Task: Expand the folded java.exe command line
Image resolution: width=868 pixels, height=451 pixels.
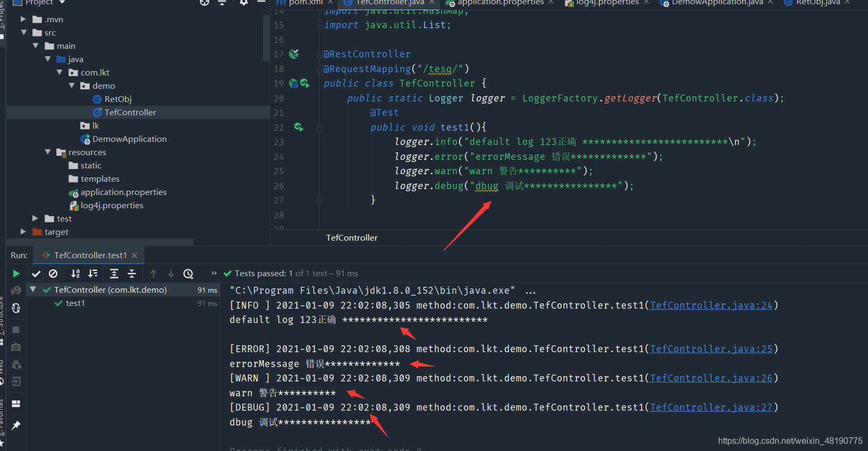Action: [x=530, y=291]
